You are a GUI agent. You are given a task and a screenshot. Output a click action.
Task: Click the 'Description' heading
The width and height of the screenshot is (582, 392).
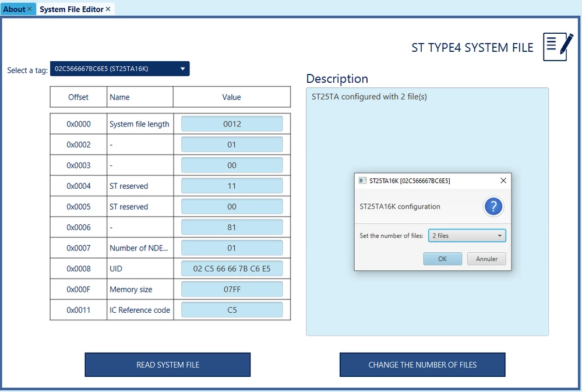(337, 79)
